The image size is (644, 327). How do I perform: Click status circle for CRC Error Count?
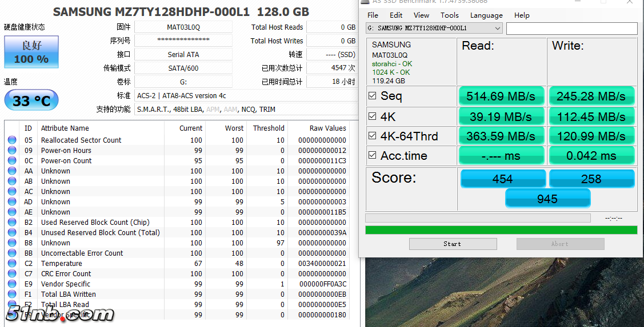point(12,273)
